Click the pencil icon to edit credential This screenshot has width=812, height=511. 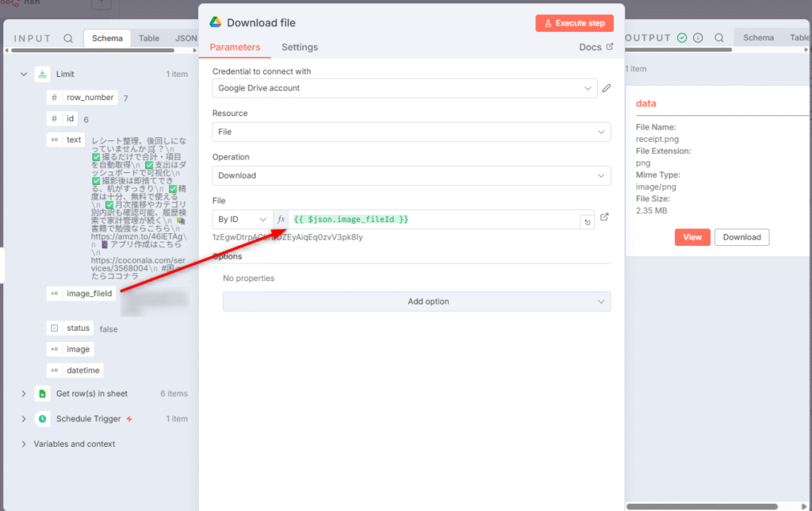(x=607, y=88)
